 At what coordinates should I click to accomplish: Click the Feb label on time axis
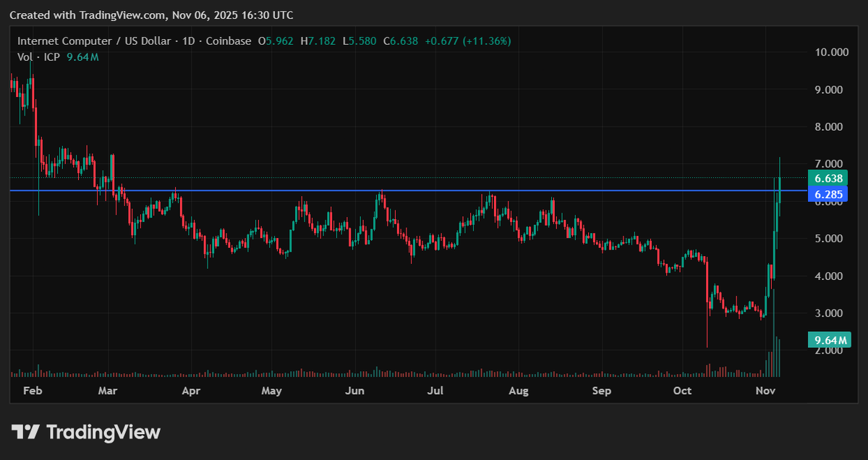33,391
